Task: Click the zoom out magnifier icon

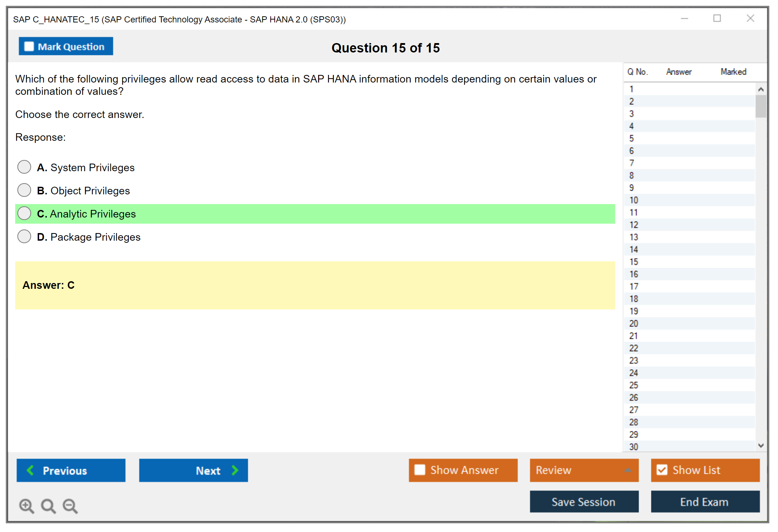Action: coord(70,506)
